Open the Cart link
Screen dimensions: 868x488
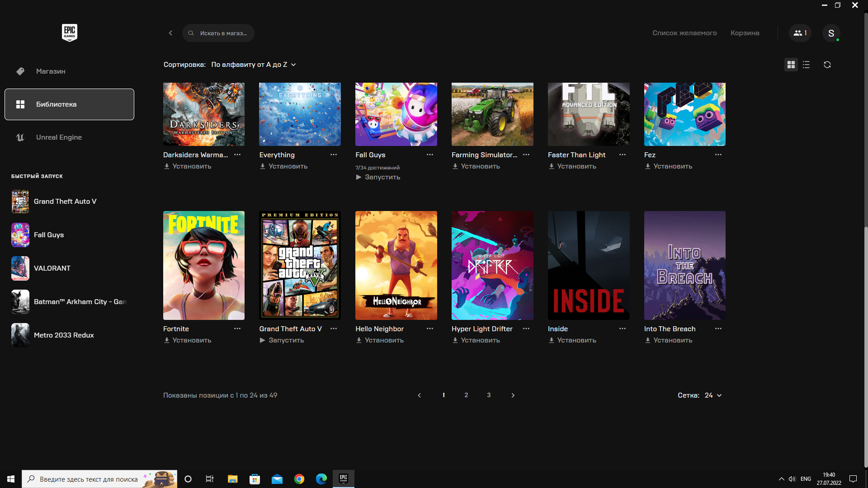[745, 33]
